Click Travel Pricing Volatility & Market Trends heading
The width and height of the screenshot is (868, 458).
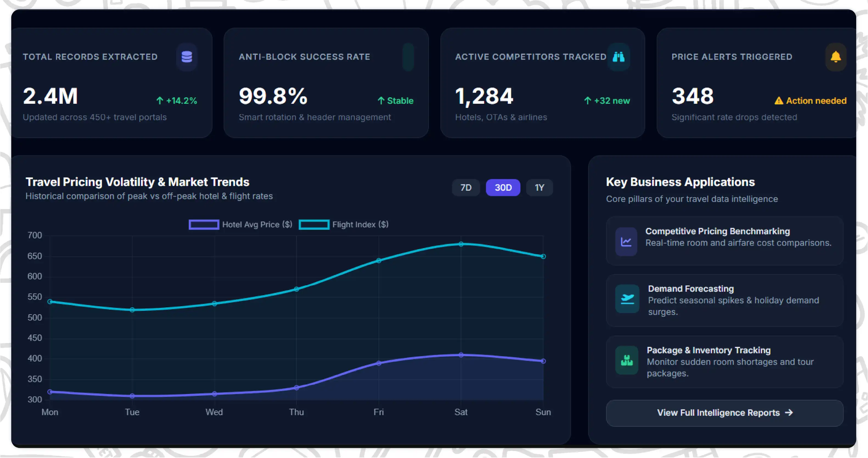point(137,182)
